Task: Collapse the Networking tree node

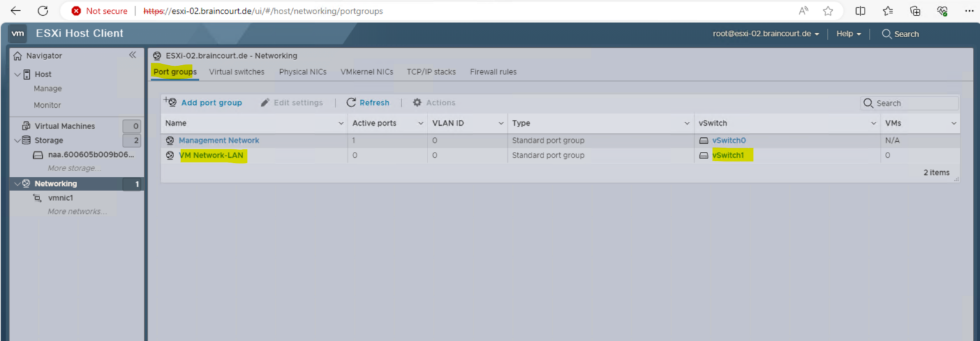Action: (x=17, y=184)
